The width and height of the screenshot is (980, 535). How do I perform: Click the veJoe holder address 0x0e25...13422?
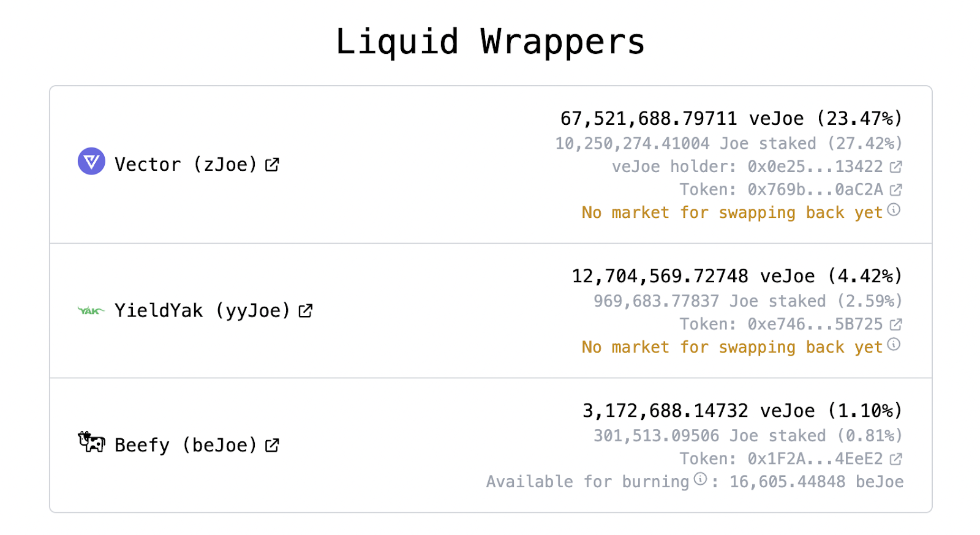[815, 166]
